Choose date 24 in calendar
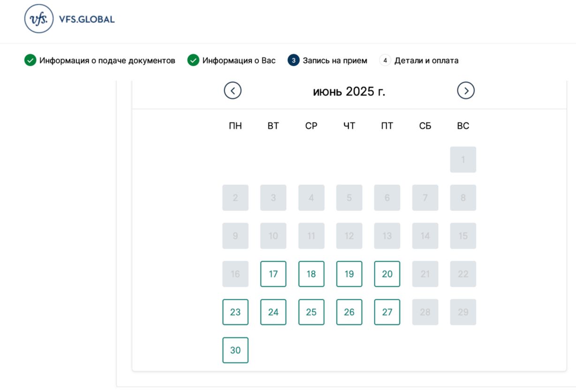This screenshot has width=576, height=392. click(273, 312)
